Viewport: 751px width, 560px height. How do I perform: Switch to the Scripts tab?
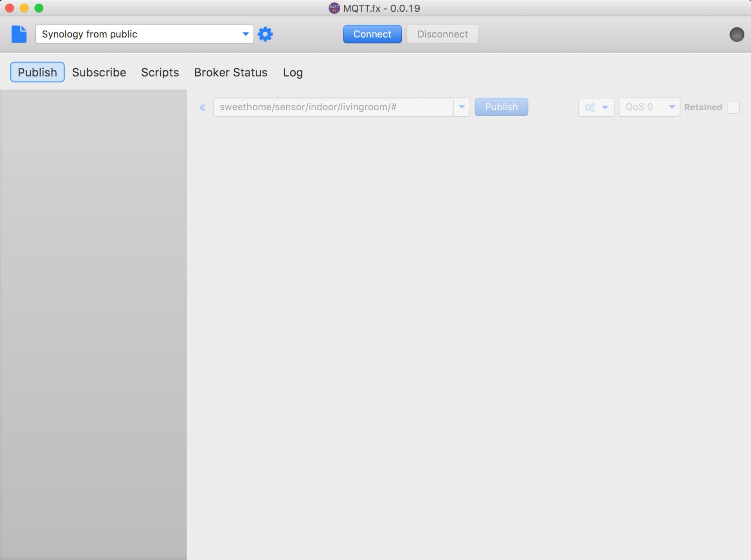[x=160, y=72]
